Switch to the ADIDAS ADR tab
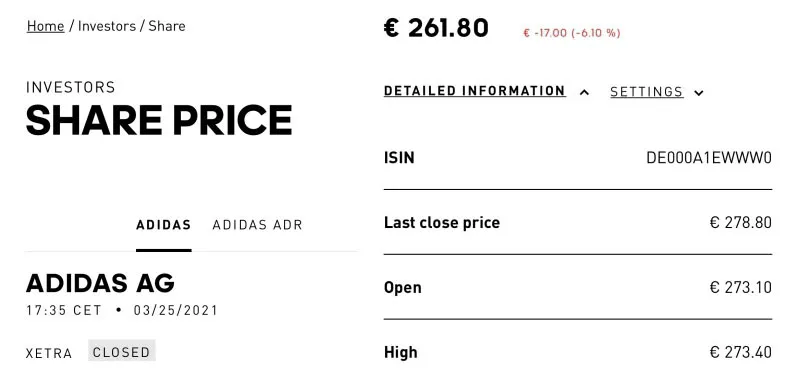 258,225
